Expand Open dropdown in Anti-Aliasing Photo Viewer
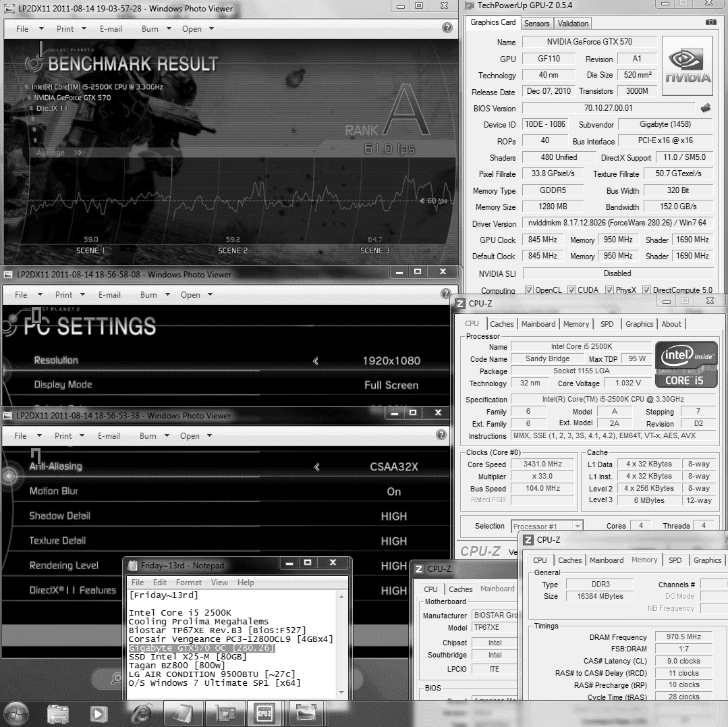 209,436
